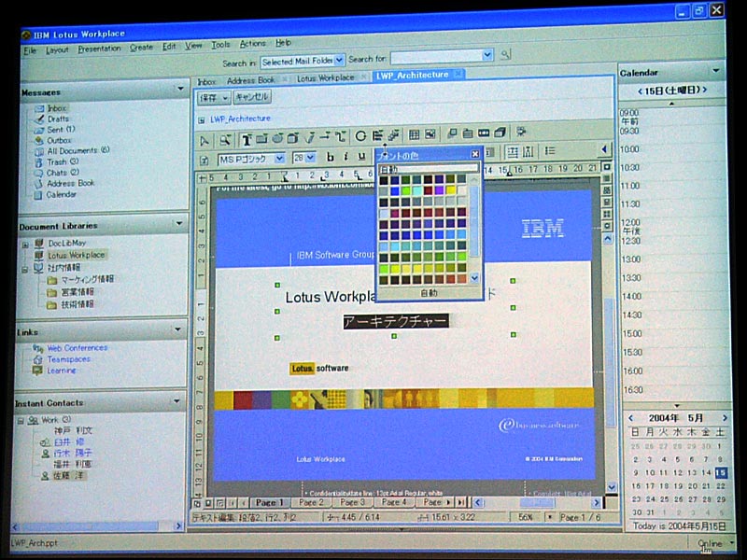Select the pointer arrow tool
The height and width of the screenshot is (560, 747).
(204, 141)
